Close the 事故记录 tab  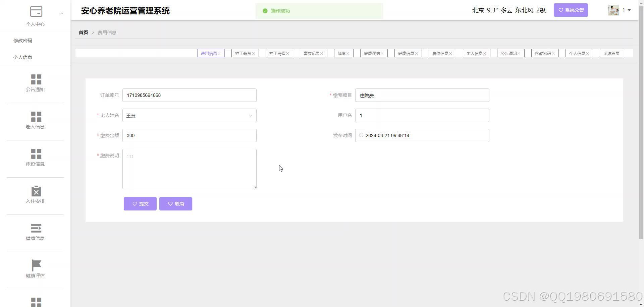(322, 54)
